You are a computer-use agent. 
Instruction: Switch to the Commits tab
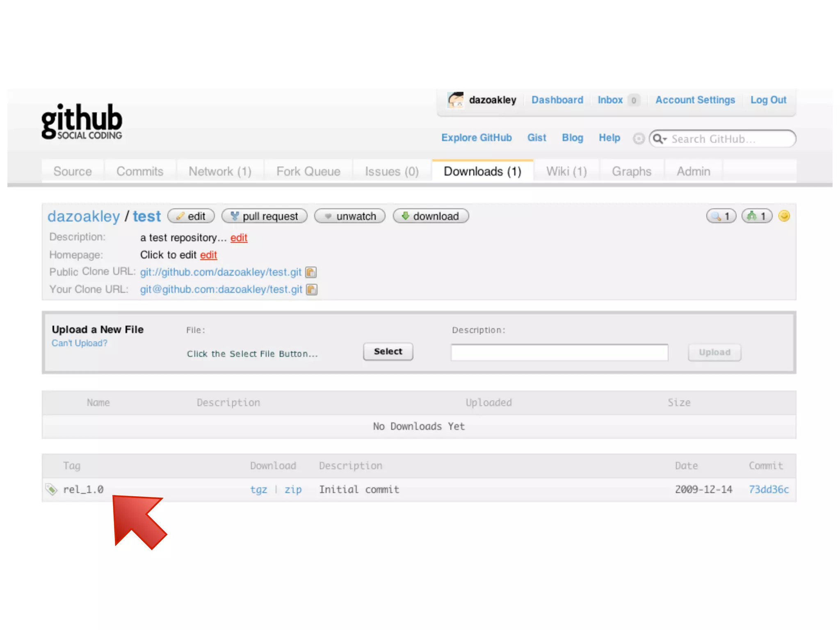pos(140,171)
